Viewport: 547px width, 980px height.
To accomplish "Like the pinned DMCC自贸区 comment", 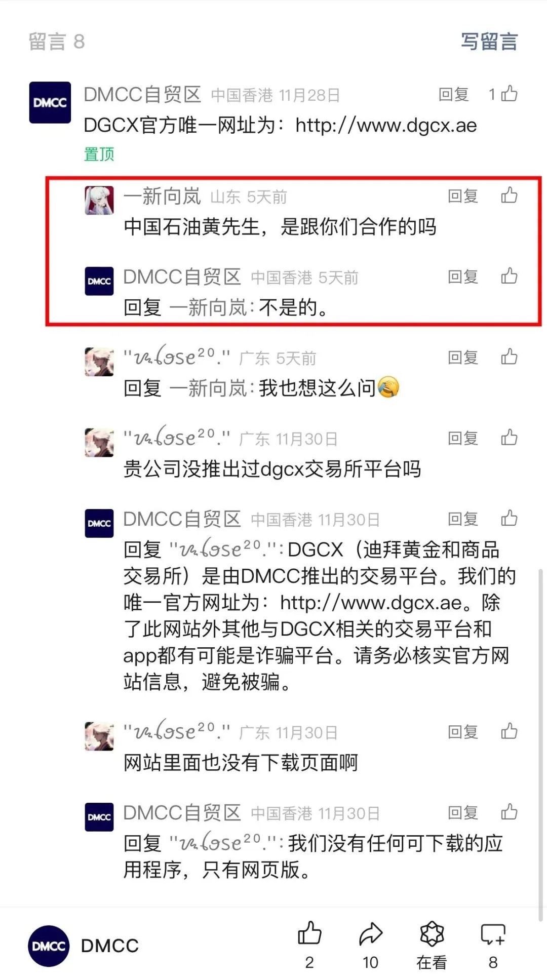I will click(509, 94).
